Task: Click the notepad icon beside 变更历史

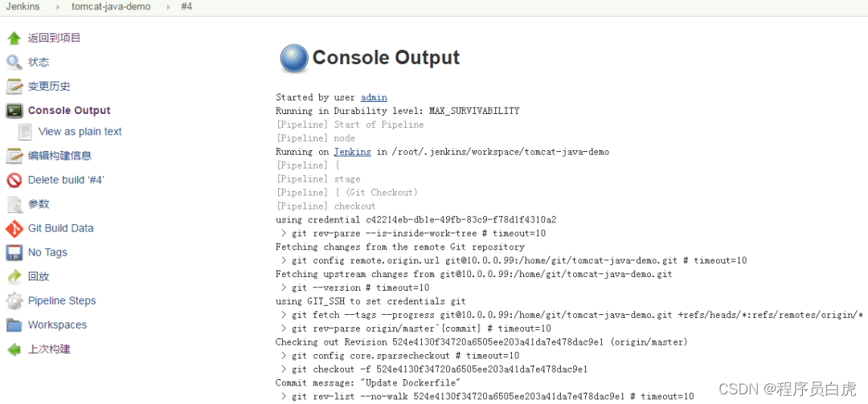Action: pyautogui.click(x=14, y=86)
